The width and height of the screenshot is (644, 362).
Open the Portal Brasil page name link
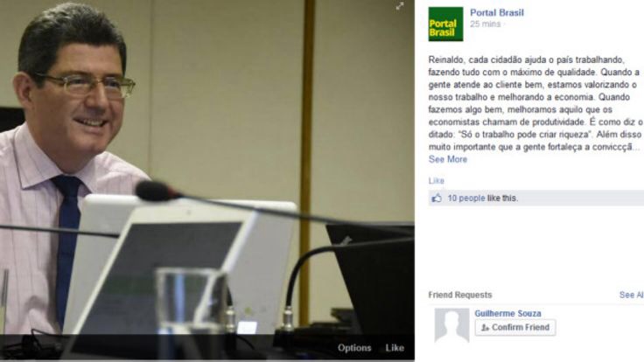click(497, 13)
